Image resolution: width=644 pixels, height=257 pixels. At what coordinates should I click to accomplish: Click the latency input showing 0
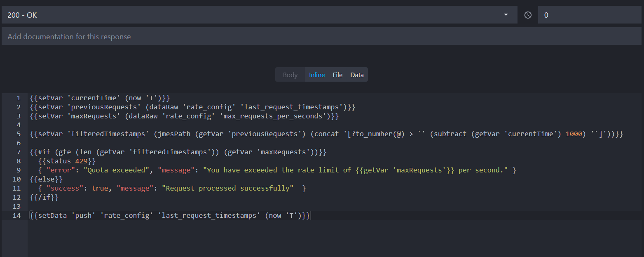pyautogui.click(x=577, y=14)
